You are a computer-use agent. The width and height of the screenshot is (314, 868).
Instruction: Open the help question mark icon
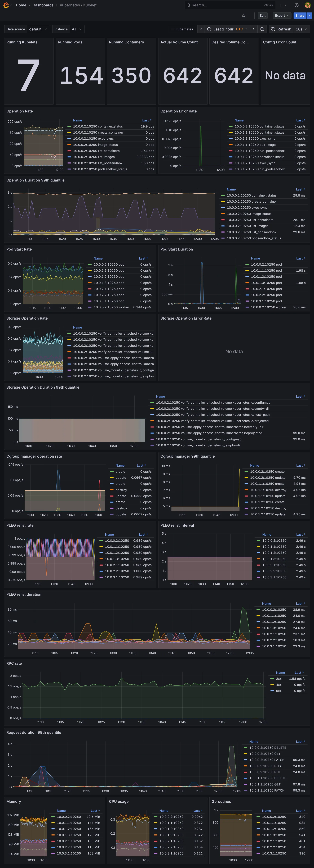click(x=297, y=5)
